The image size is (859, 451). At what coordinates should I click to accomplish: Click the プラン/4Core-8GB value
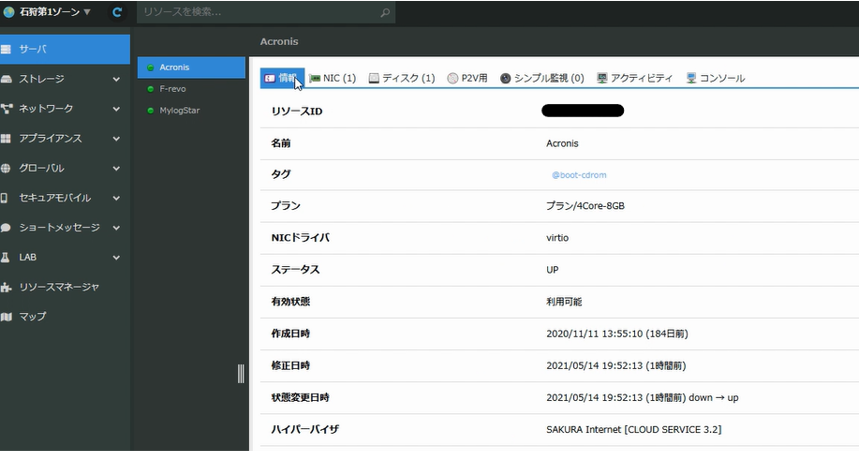[585, 206]
